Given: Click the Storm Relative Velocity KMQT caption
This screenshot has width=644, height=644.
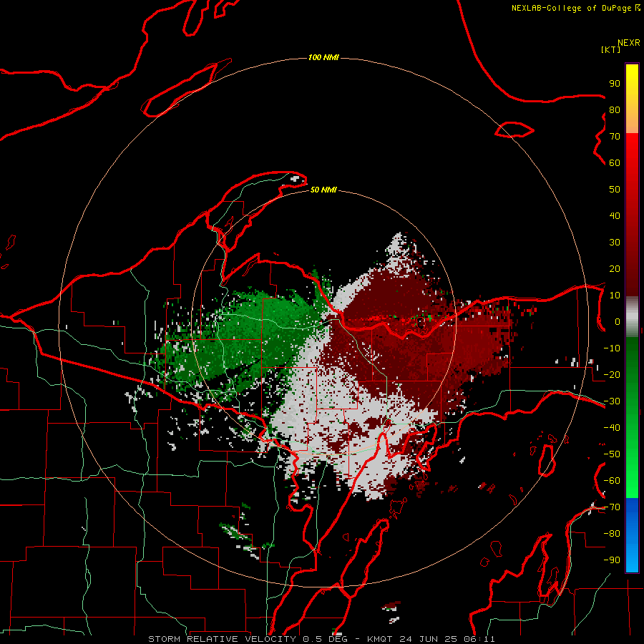Looking at the screenshot, I should pos(321,639).
